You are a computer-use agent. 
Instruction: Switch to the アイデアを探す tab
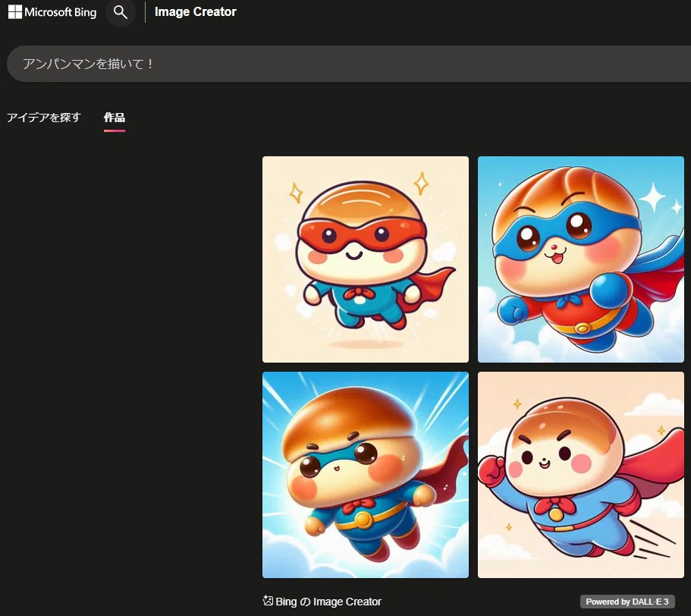[44, 118]
